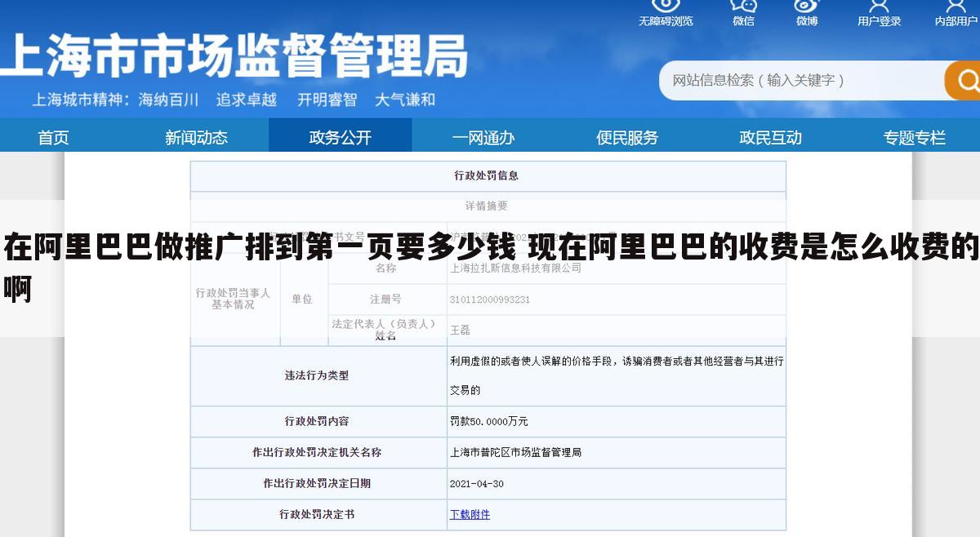Click authority 上海市普陀区市场监督管理局
This screenshot has width=980, height=537.
tap(515, 452)
